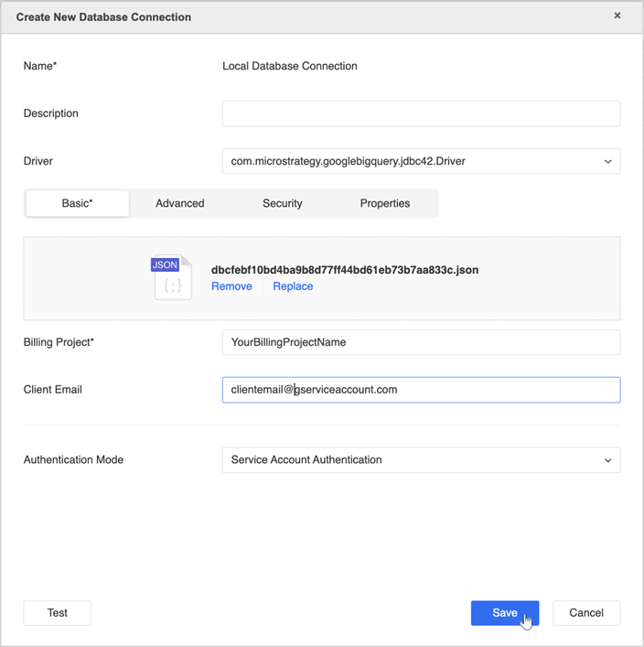Click the Remove link for the JSON file
644x647 pixels.
coord(231,286)
